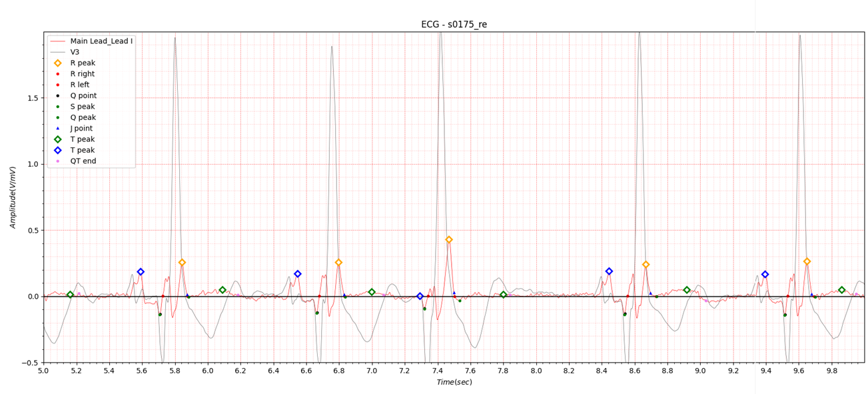The width and height of the screenshot is (868, 394).
Task: Click the violet QT end legend dot
Action: click(x=58, y=161)
